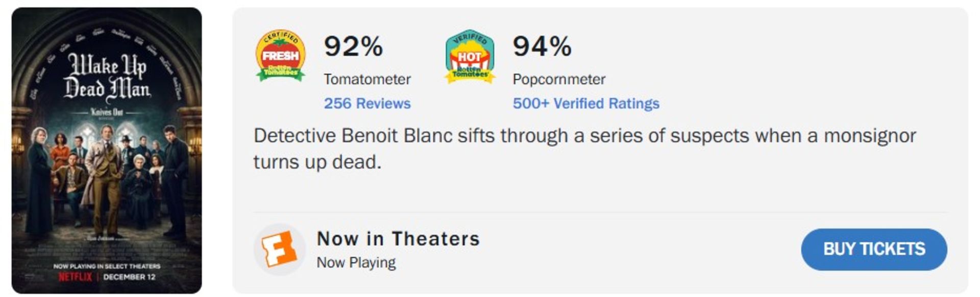
Task: Select the Tomatometer label
Action: (367, 79)
